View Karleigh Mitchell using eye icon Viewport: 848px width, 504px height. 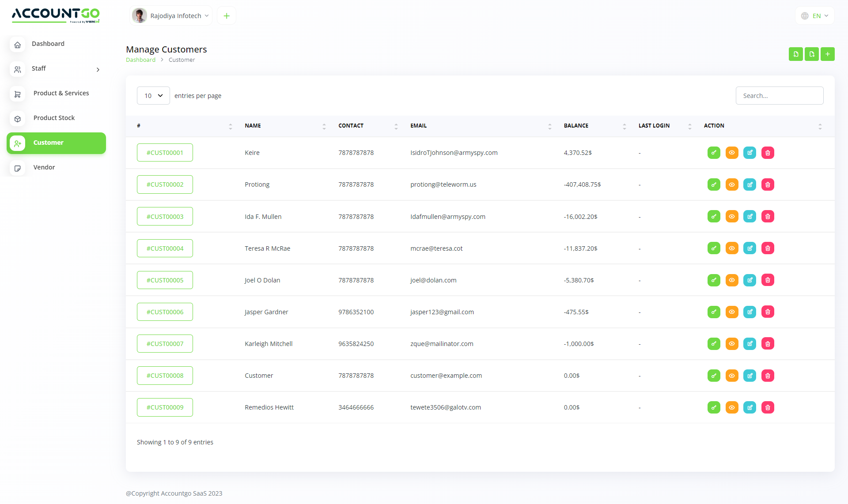[732, 343]
